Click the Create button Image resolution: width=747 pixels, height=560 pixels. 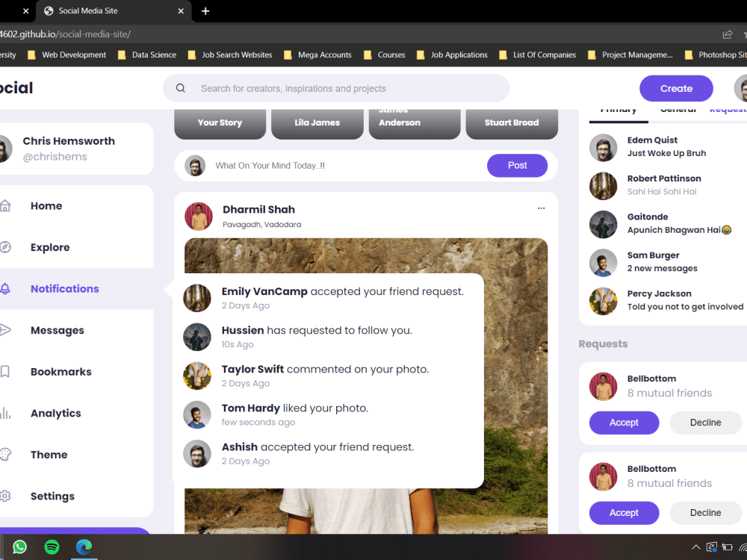[x=676, y=88]
